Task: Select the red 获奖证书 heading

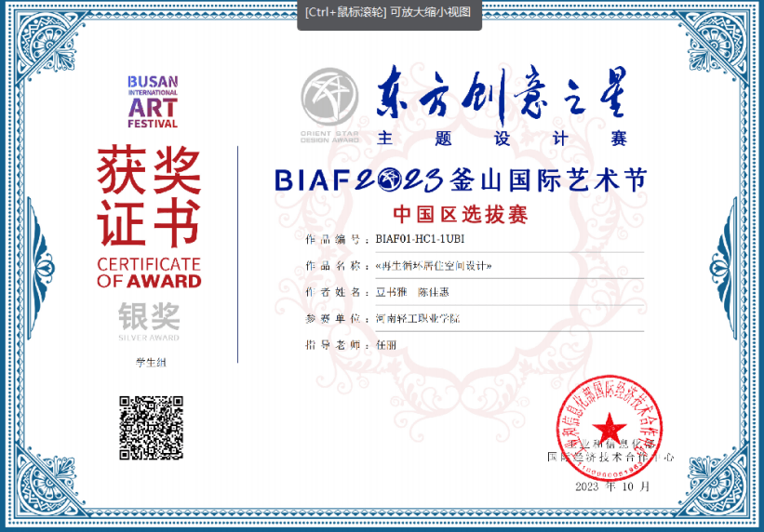Action: pos(149,196)
